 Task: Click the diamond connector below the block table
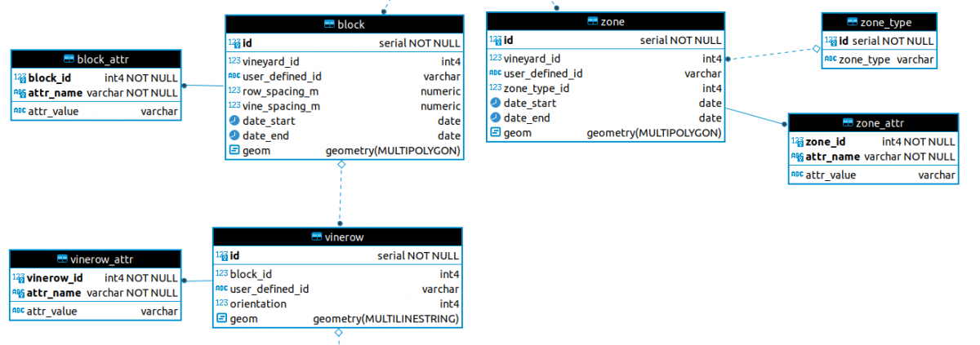click(341, 165)
